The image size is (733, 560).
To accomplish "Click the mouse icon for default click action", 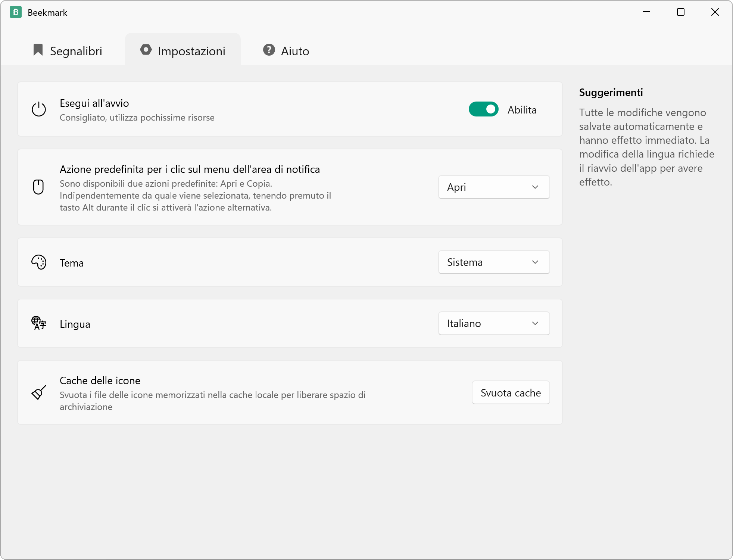I will point(38,187).
